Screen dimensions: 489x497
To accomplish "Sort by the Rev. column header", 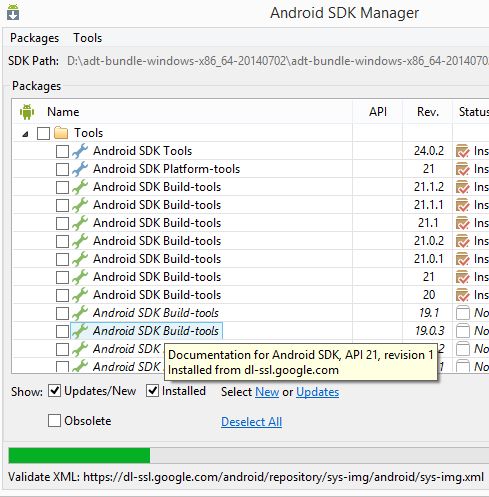I will 428,112.
